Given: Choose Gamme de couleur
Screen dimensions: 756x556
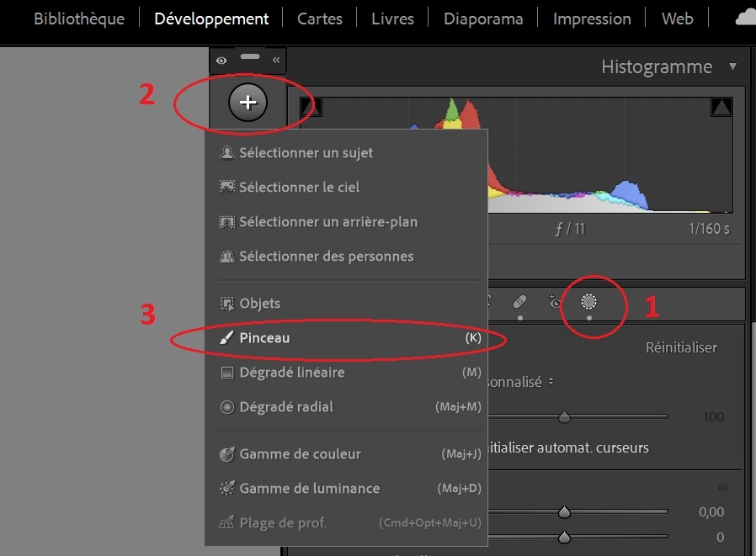Looking at the screenshot, I should click(346, 454).
